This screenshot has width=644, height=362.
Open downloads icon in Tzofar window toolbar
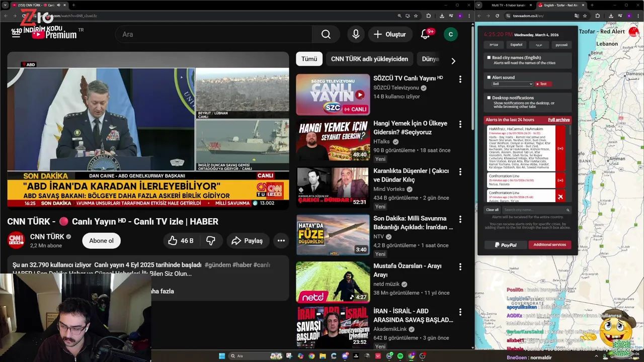pos(611,16)
